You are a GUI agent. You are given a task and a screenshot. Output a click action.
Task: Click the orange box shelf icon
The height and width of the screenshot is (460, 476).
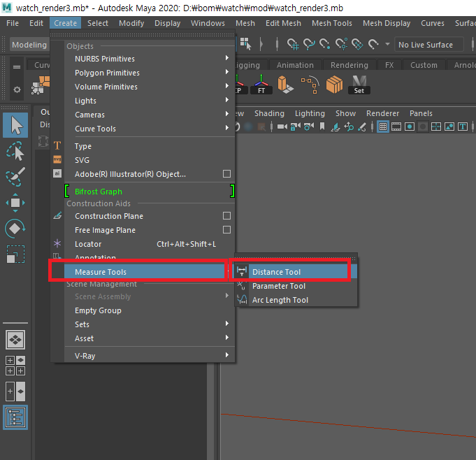pyautogui.click(x=334, y=85)
